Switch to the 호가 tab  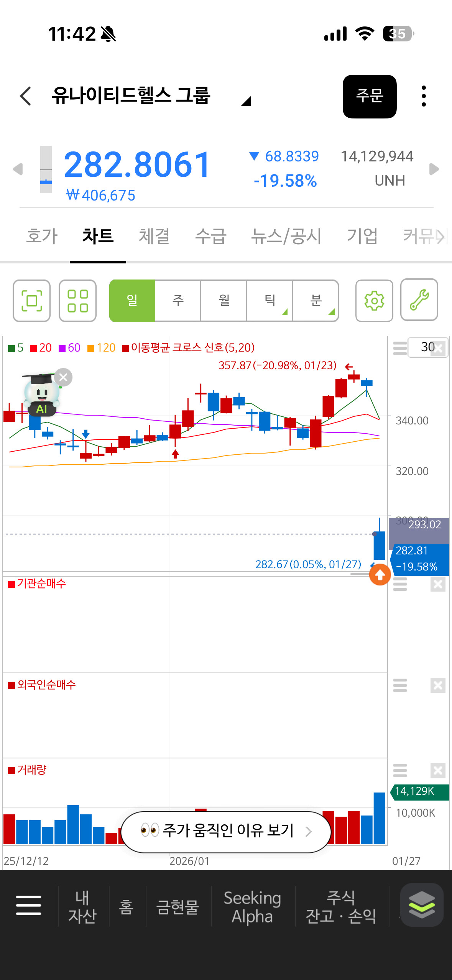tap(42, 235)
